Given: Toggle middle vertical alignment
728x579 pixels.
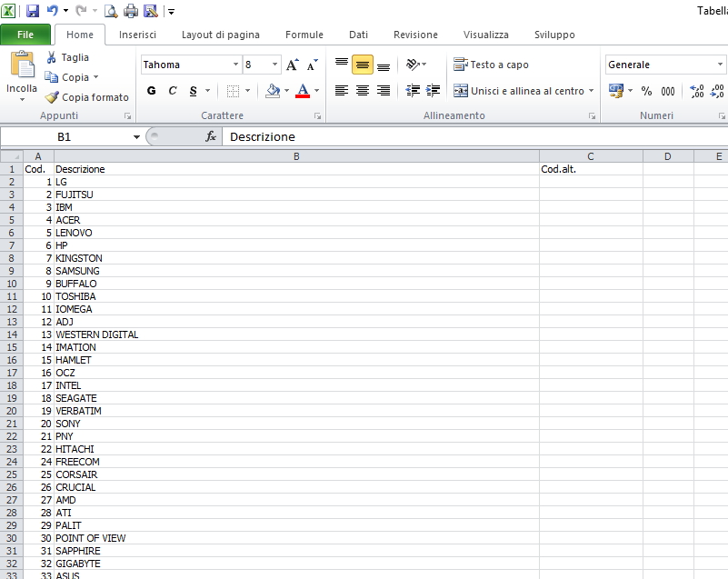Looking at the screenshot, I should [363, 65].
